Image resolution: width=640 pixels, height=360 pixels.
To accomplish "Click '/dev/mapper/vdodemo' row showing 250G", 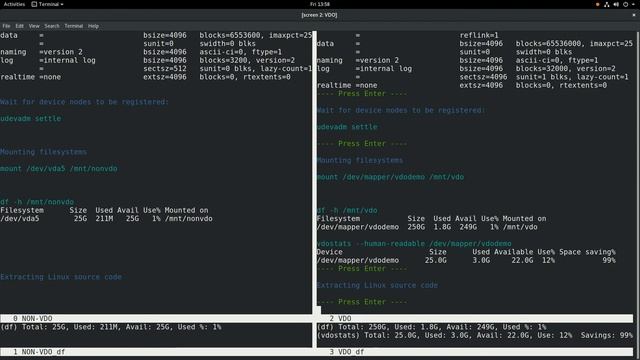I will pyautogui.click(x=427, y=227).
